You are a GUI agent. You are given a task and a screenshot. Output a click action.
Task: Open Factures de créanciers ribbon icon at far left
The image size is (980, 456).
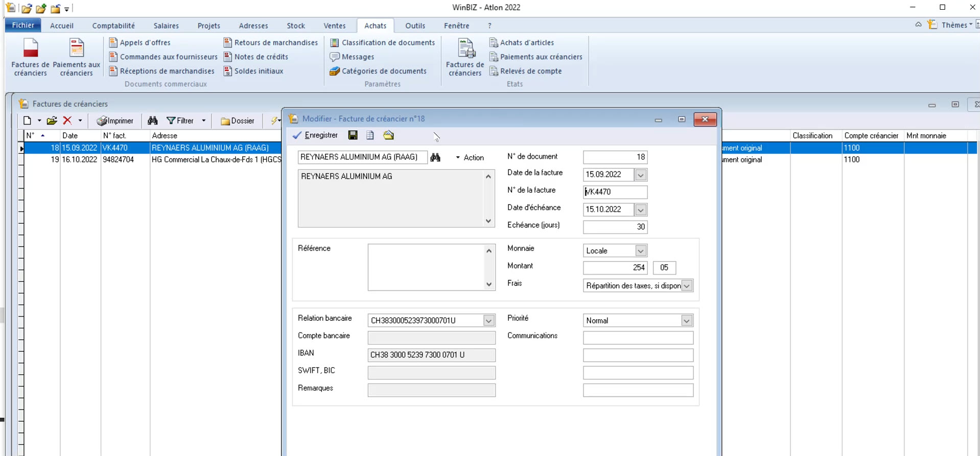point(31,57)
